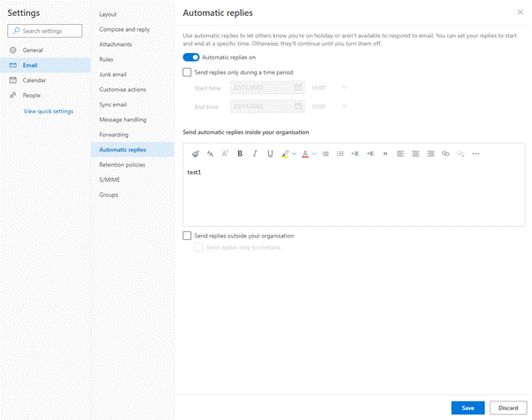Toggle Bold formatting in the editor
Screen dimensions: 532x420
point(239,153)
